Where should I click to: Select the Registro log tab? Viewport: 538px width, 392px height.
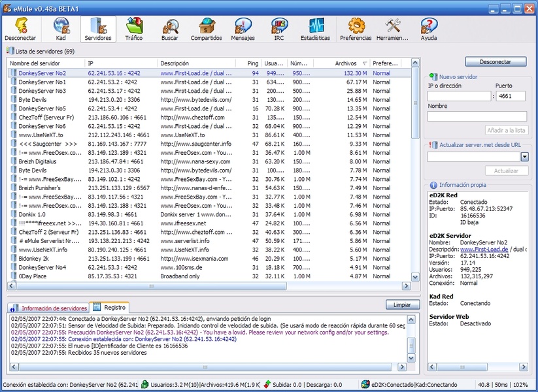[109, 307]
